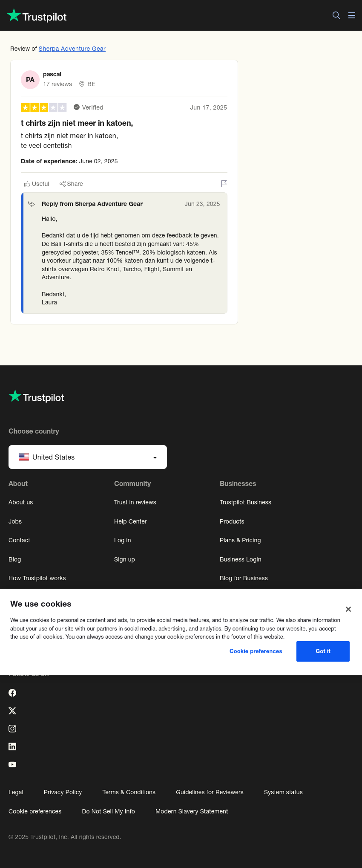Share the review
The height and width of the screenshot is (868, 362).
click(x=71, y=184)
